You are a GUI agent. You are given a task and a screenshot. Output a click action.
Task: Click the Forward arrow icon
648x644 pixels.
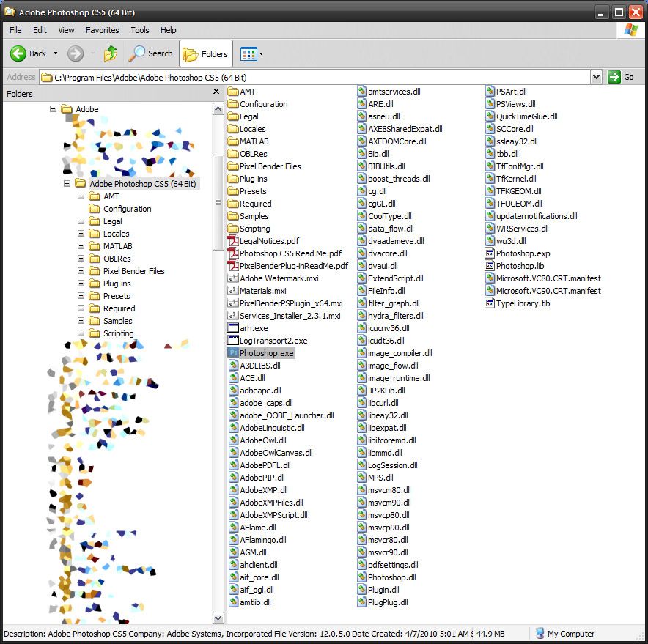pyautogui.click(x=76, y=53)
